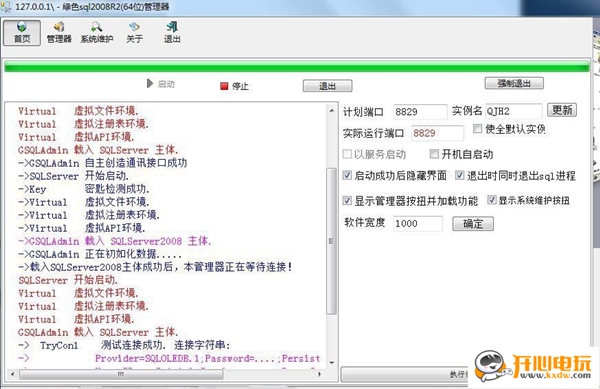Open the 系统维护 system maintenance icon
This screenshot has width=600, height=389.
pyautogui.click(x=96, y=33)
